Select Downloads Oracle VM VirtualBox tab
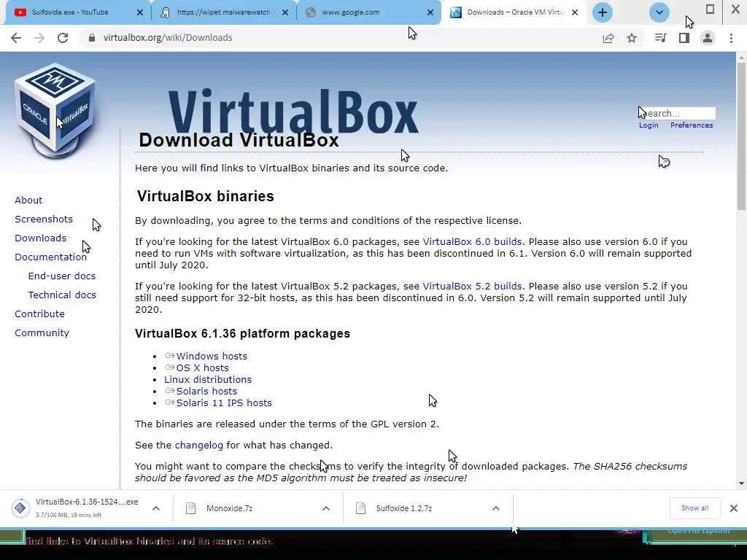 click(x=516, y=12)
